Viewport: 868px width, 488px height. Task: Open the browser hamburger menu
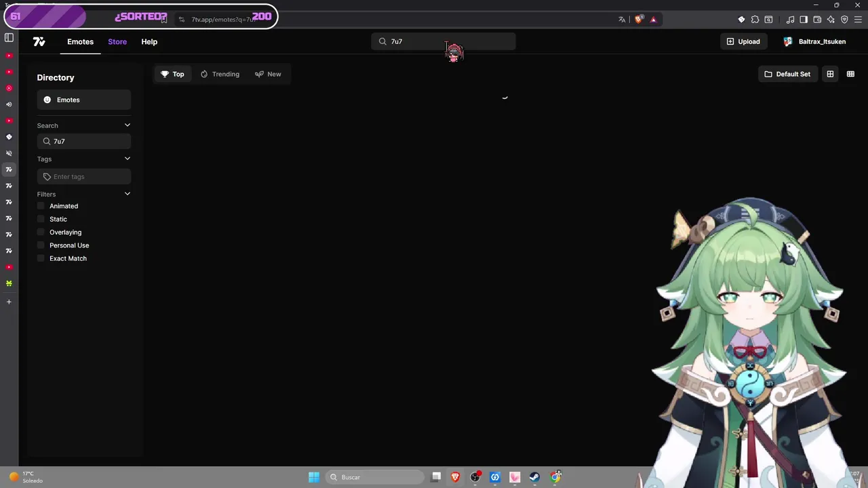858,20
